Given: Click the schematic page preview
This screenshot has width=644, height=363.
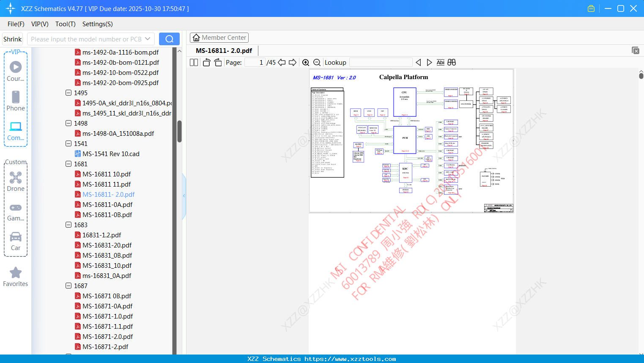Looking at the screenshot, I should pos(411,141).
